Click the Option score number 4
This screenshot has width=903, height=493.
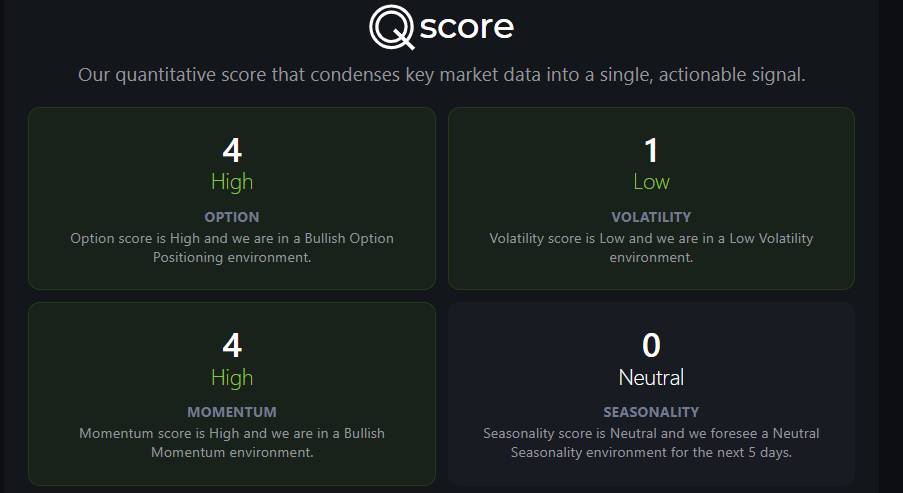(232, 150)
